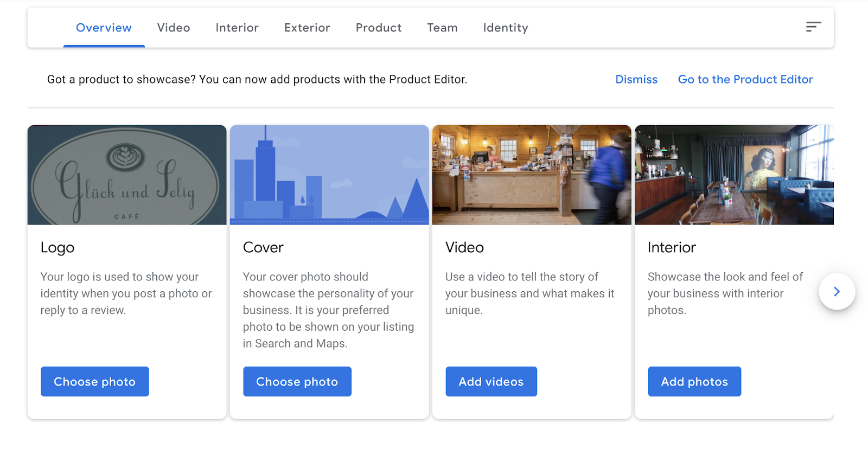The width and height of the screenshot is (868, 449).
Task: Go to the Product tab
Action: (379, 28)
